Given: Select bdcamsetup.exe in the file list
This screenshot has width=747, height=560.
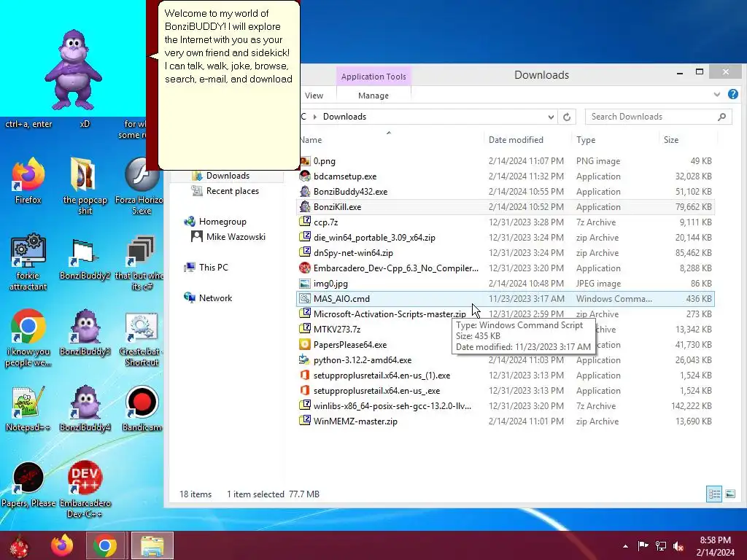Looking at the screenshot, I should tap(506, 176).
